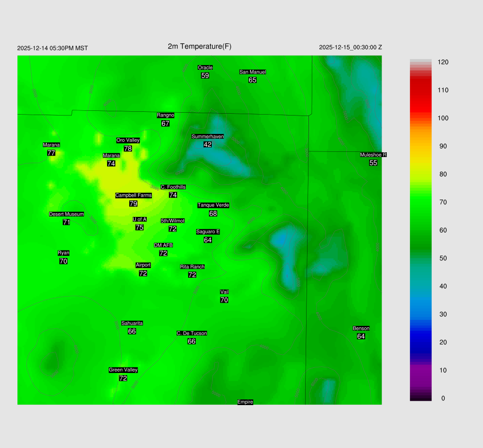
Task: Select the Vail temperature reading of 70
Action: [x=224, y=300]
